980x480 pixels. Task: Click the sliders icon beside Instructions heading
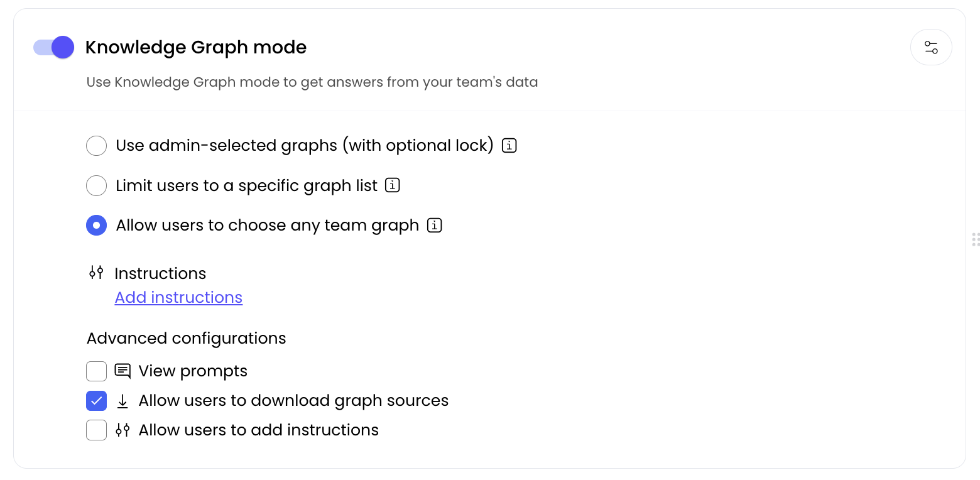tap(96, 273)
